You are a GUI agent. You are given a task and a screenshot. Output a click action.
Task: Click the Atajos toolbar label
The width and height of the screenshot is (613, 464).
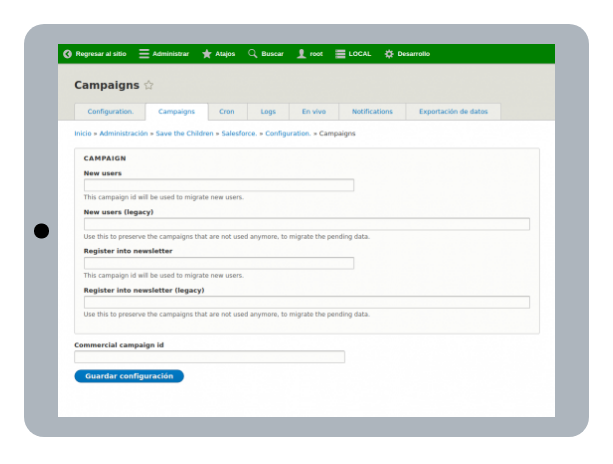point(225,54)
